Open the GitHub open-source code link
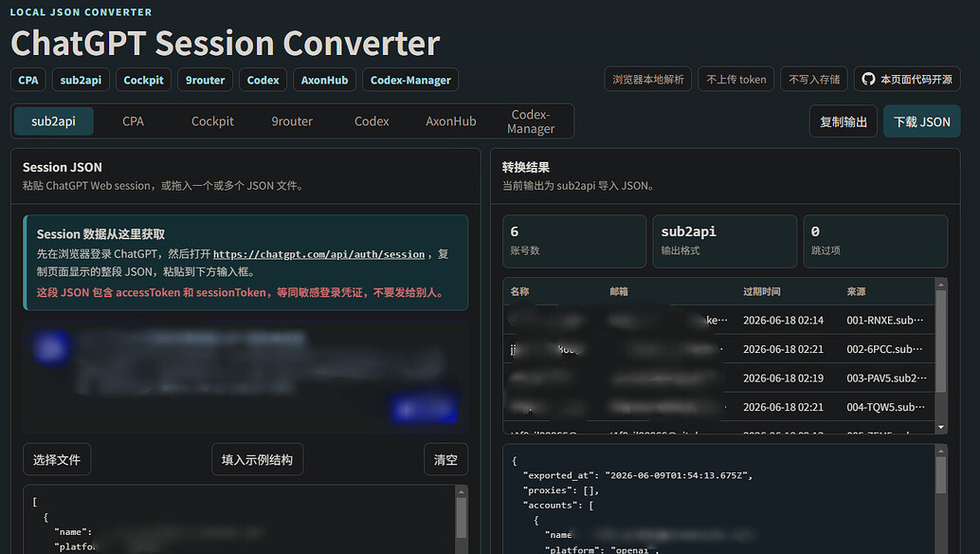980x554 pixels. point(907,80)
